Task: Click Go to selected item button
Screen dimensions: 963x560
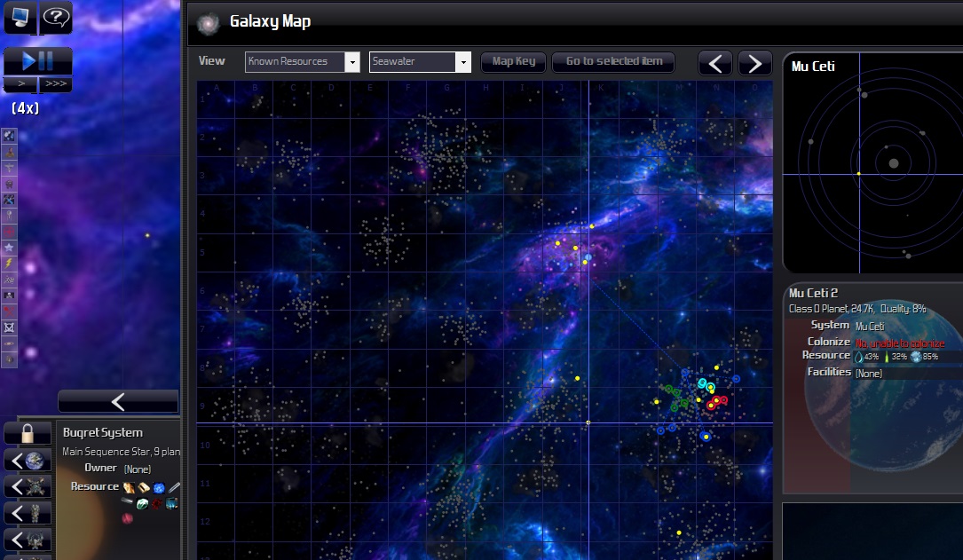Action: coord(614,61)
